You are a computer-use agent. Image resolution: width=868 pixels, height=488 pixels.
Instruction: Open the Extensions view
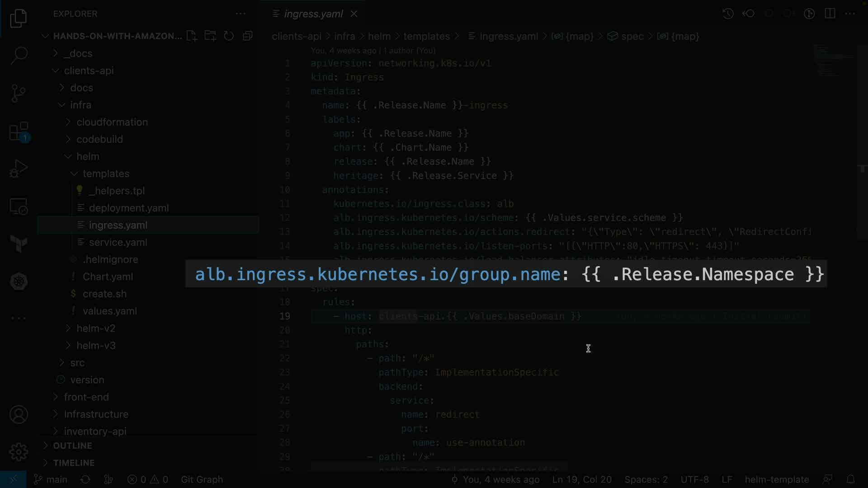point(19,132)
